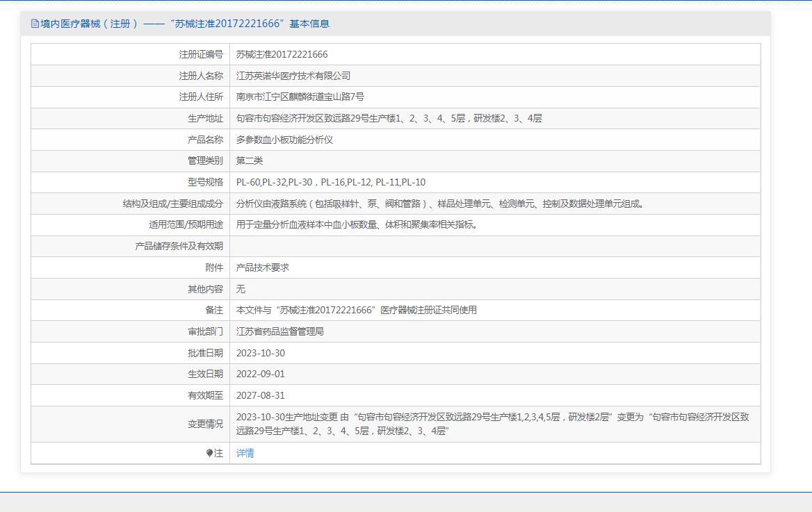This screenshot has height=512, width=812.
Task: Click the intended use text in 适用范围 row
Action: 357,225
